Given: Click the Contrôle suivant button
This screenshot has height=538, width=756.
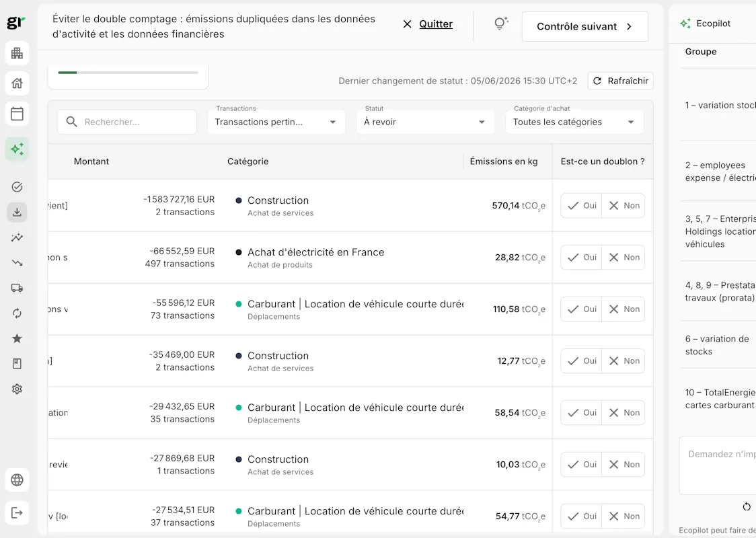Looking at the screenshot, I should pyautogui.click(x=585, y=26).
